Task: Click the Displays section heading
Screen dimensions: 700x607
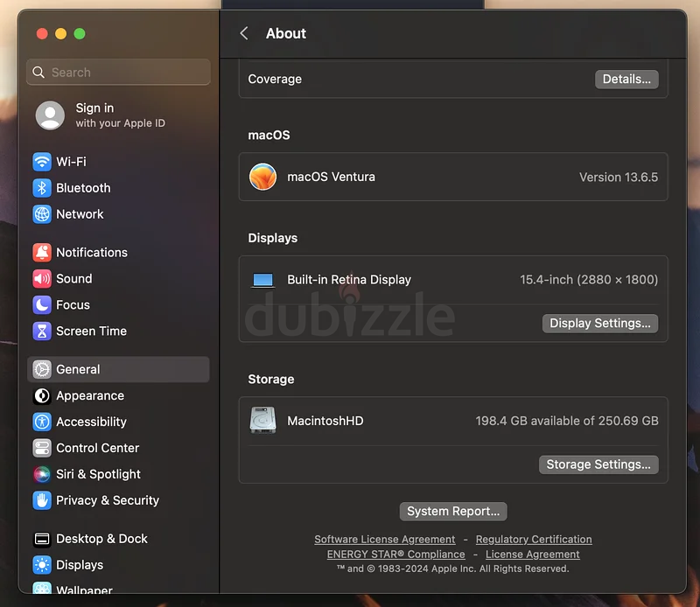Action: pyautogui.click(x=273, y=238)
